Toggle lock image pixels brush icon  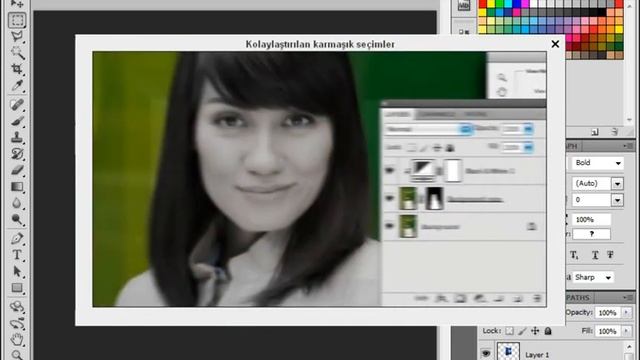[x=522, y=331]
